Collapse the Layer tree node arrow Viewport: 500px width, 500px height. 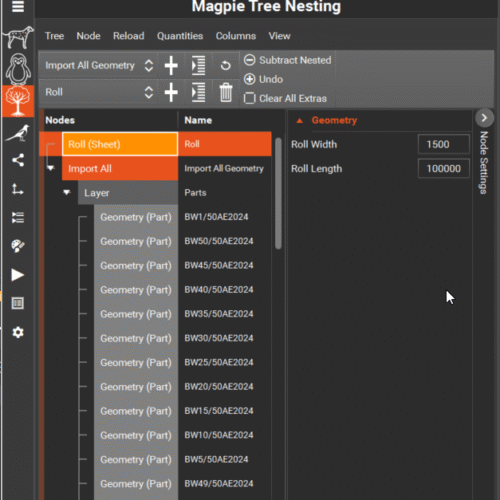point(67,192)
